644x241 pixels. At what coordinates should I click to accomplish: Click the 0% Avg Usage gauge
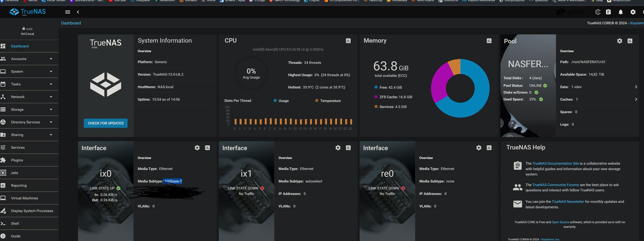point(251,73)
